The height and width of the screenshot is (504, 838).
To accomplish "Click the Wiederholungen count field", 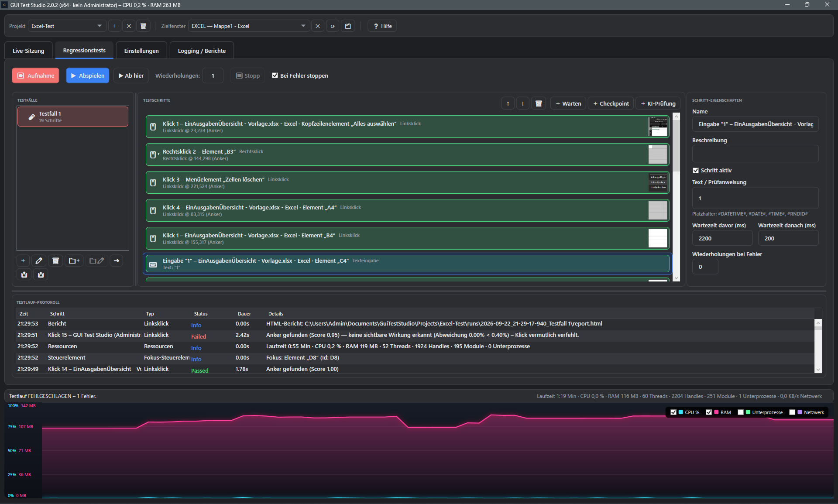I will click(213, 75).
